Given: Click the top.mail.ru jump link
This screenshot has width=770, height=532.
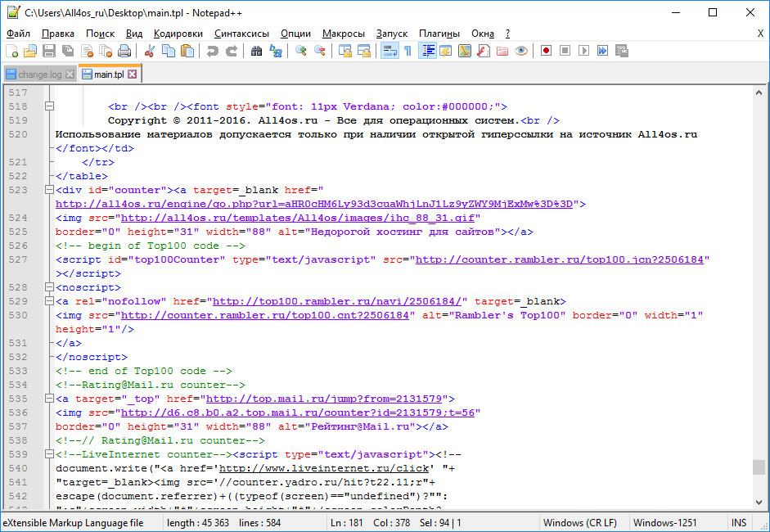Looking at the screenshot, I should pyautogui.click(x=324, y=399).
